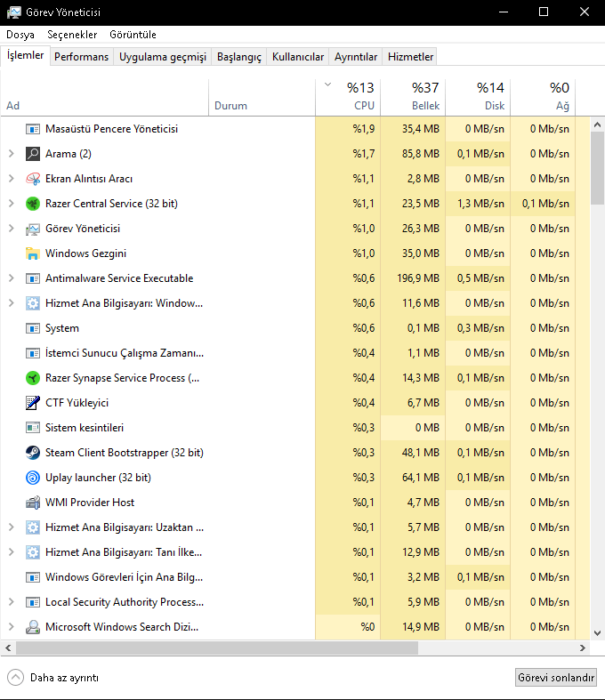Sort by the Durum column header

pos(262,97)
